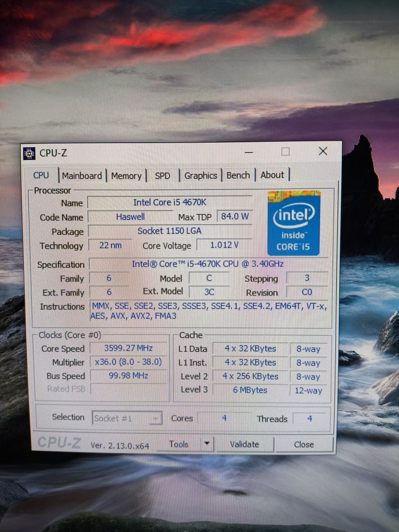Click the CPU-Z app icon in title bar

pos(29,154)
